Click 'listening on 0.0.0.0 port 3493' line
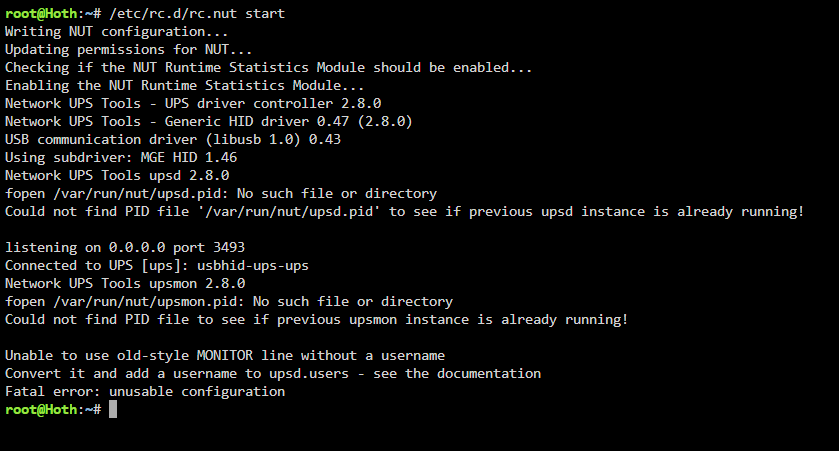839x451 pixels. point(125,248)
